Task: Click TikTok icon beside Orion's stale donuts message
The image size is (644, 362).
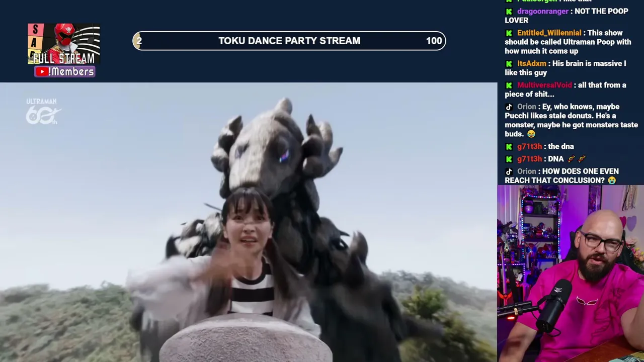Action: (x=509, y=107)
